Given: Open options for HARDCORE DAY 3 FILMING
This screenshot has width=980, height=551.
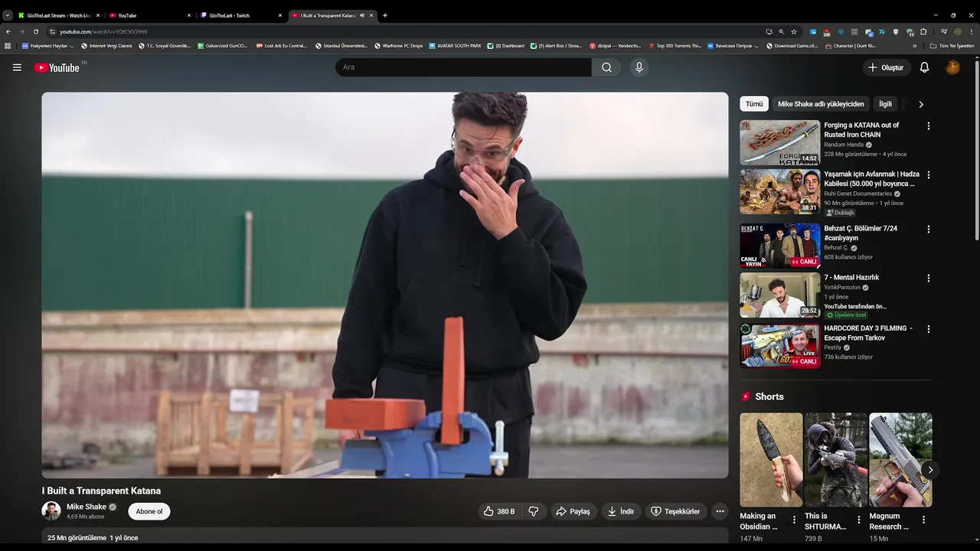Looking at the screenshot, I should pos(929,329).
